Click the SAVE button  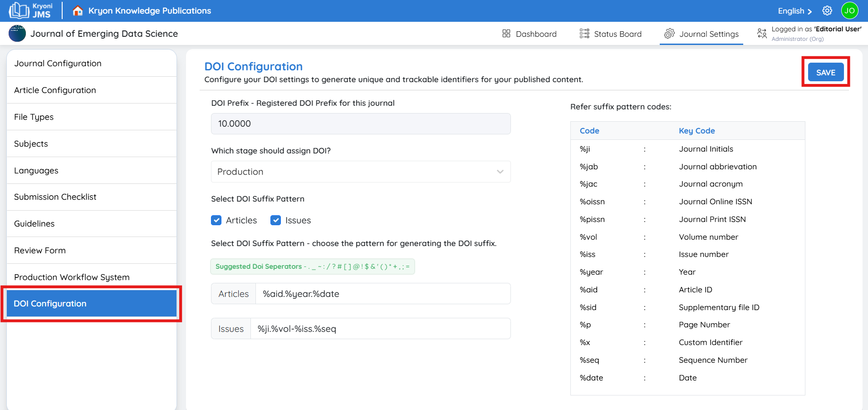pos(825,72)
